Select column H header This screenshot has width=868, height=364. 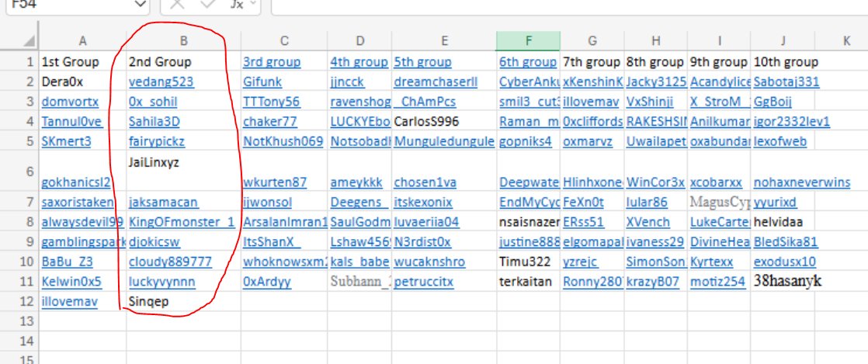pos(656,40)
